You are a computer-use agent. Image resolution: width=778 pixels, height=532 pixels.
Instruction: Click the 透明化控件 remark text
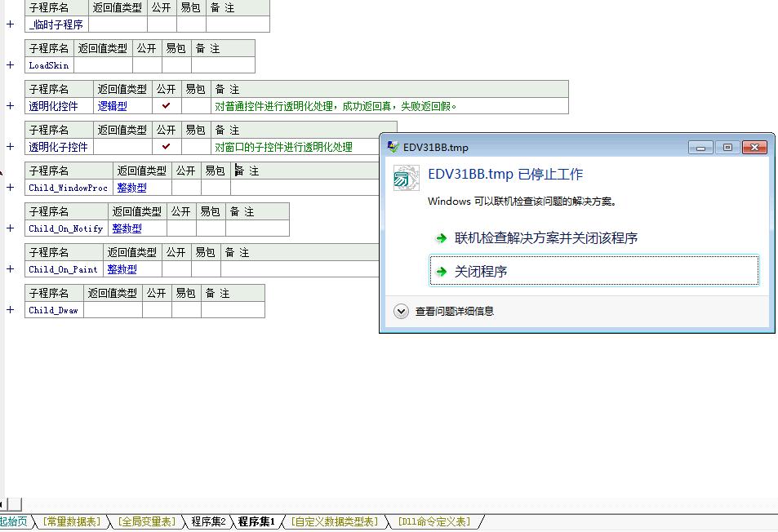(336, 106)
